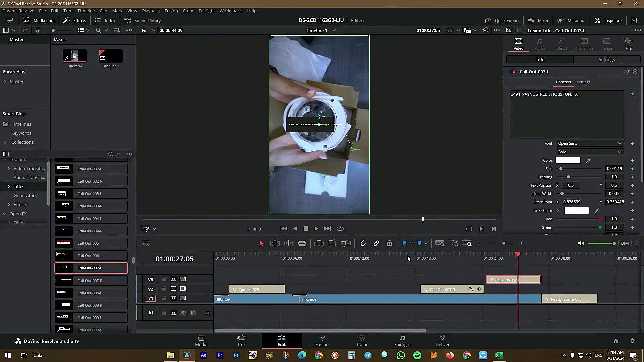Expand the Lines Color section
The image size is (644, 362).
pos(558,211)
